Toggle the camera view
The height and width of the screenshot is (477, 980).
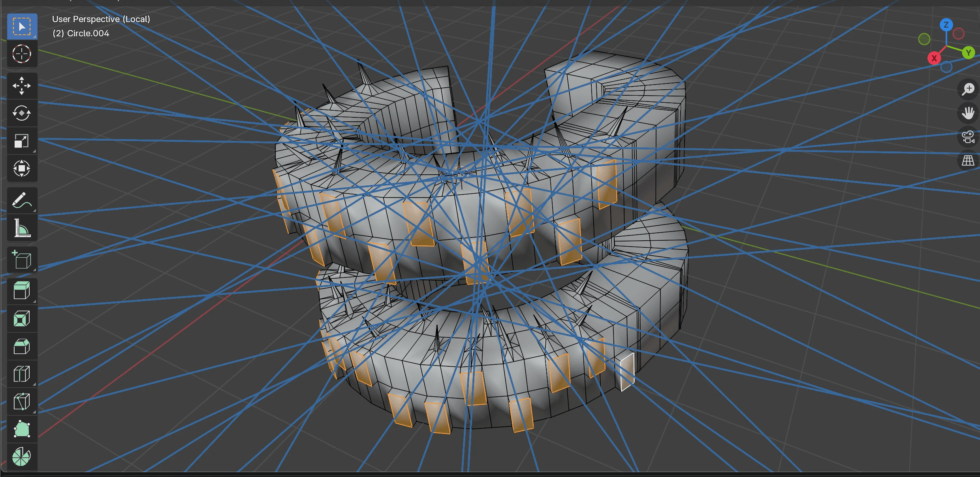point(968,137)
